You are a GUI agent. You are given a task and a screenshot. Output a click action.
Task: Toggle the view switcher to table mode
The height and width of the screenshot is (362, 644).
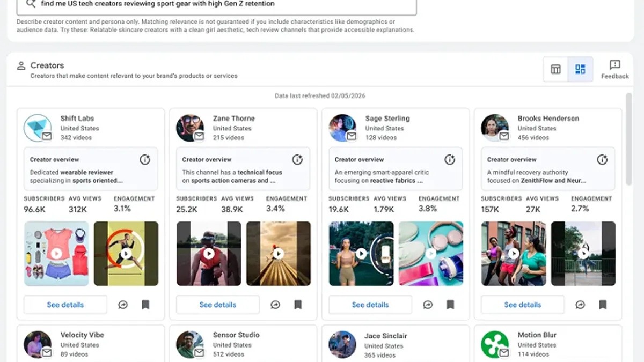click(x=555, y=69)
